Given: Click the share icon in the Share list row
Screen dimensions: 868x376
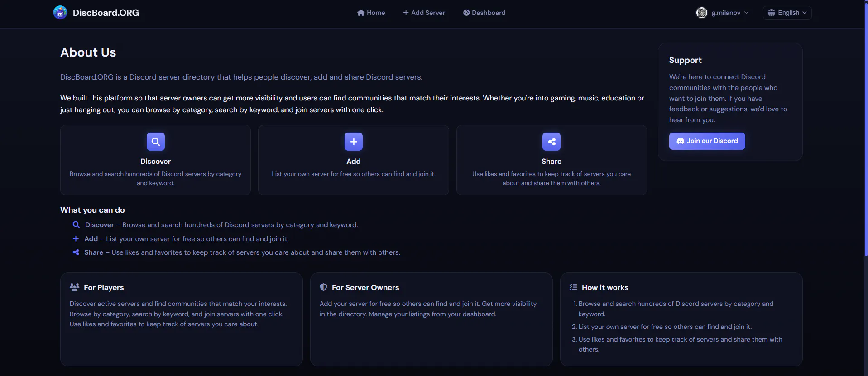Looking at the screenshot, I should coord(76,252).
